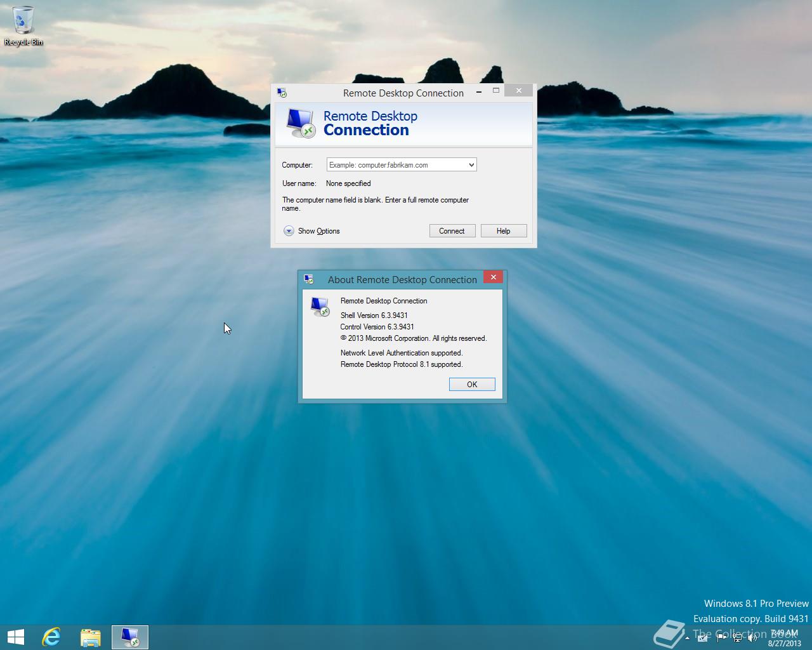
Task: Open touch keyboard tray icon
Action: point(702,638)
